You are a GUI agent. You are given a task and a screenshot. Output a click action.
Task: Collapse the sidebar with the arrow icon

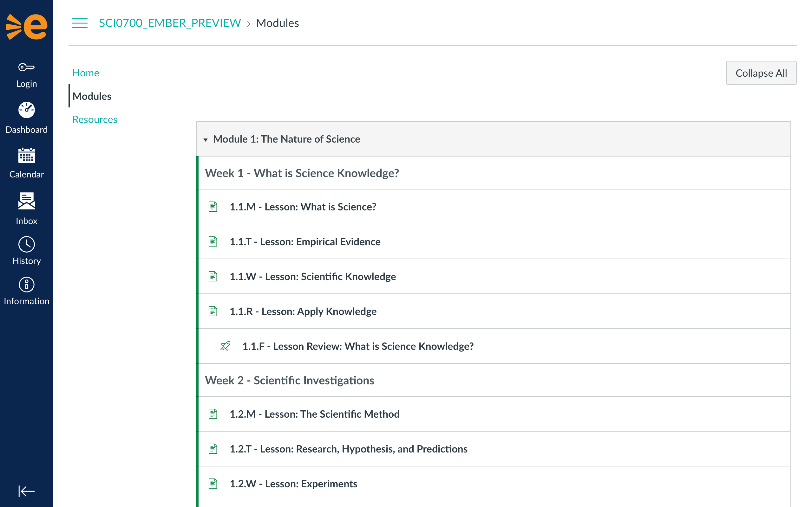click(26, 491)
